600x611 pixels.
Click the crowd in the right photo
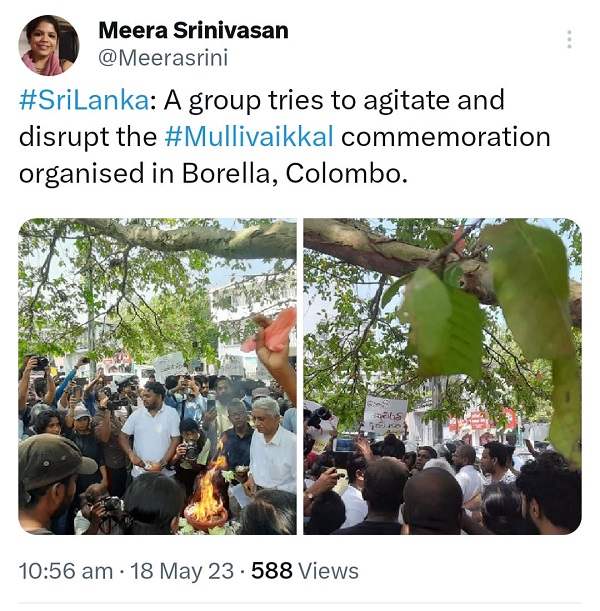[x=443, y=487]
